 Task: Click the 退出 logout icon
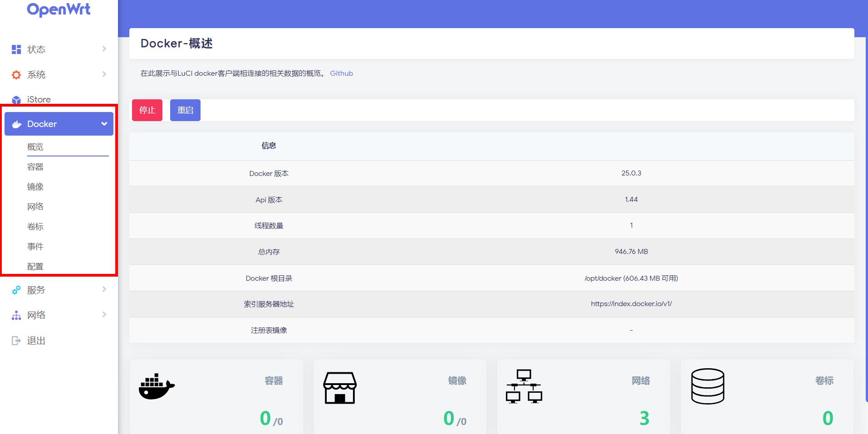coord(16,341)
